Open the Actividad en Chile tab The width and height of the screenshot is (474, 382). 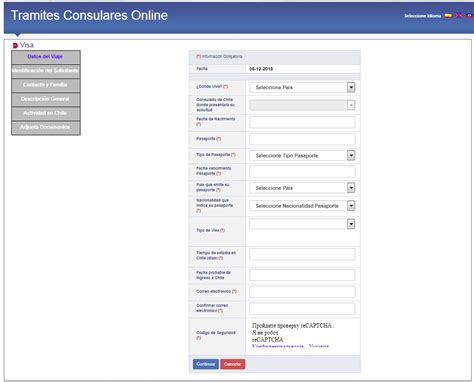[x=46, y=113]
